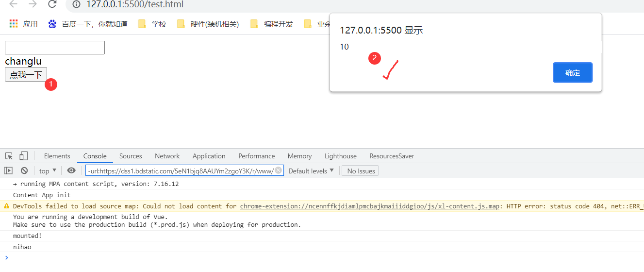Clear console with the ban icon
The image size is (644, 272).
click(x=24, y=170)
